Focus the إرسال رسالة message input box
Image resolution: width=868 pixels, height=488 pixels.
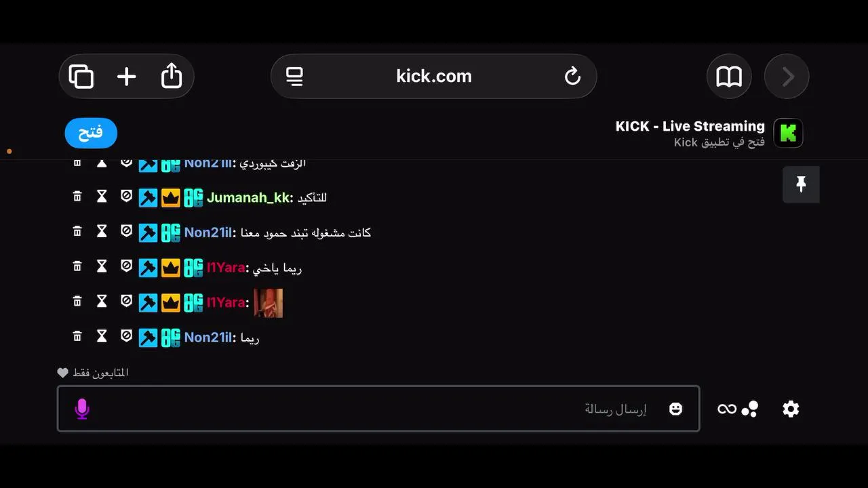378,409
